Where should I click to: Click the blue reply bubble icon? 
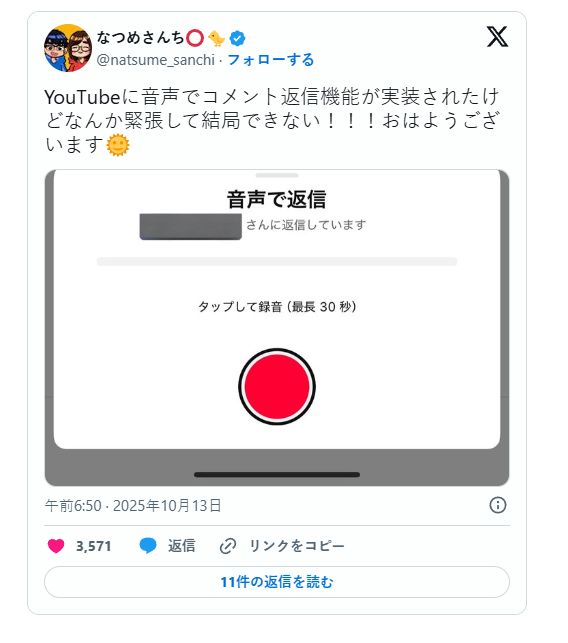[x=148, y=546]
